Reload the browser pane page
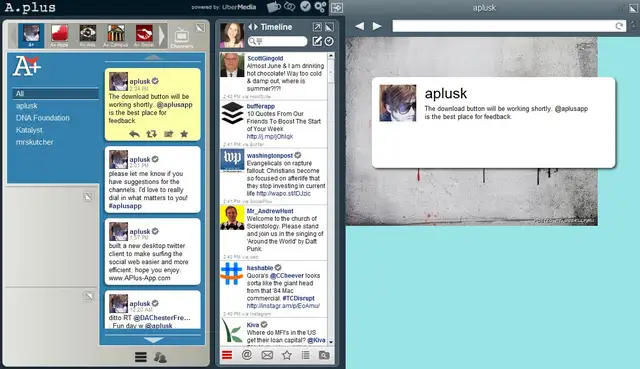This screenshot has width=640, height=369. click(x=619, y=26)
